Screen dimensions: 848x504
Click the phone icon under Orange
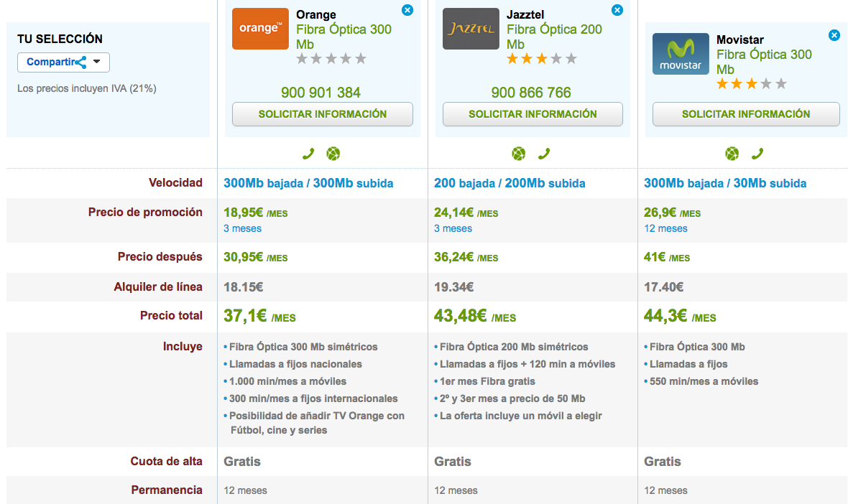308,154
